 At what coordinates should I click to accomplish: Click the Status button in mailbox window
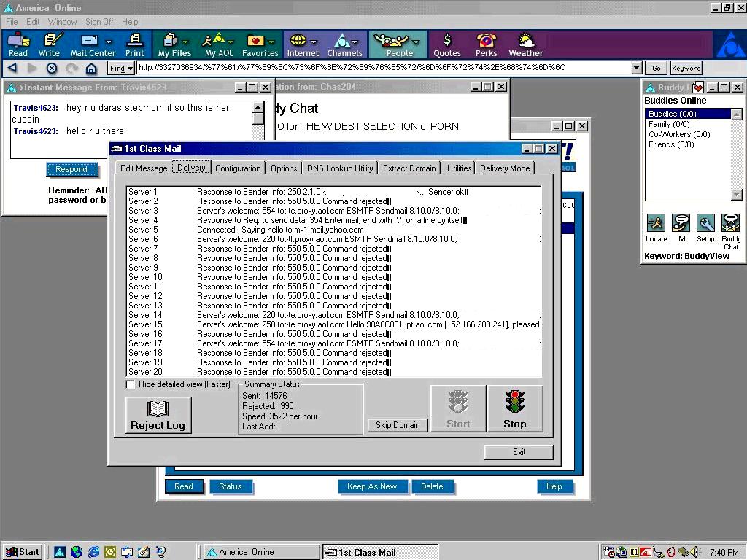[x=230, y=486]
